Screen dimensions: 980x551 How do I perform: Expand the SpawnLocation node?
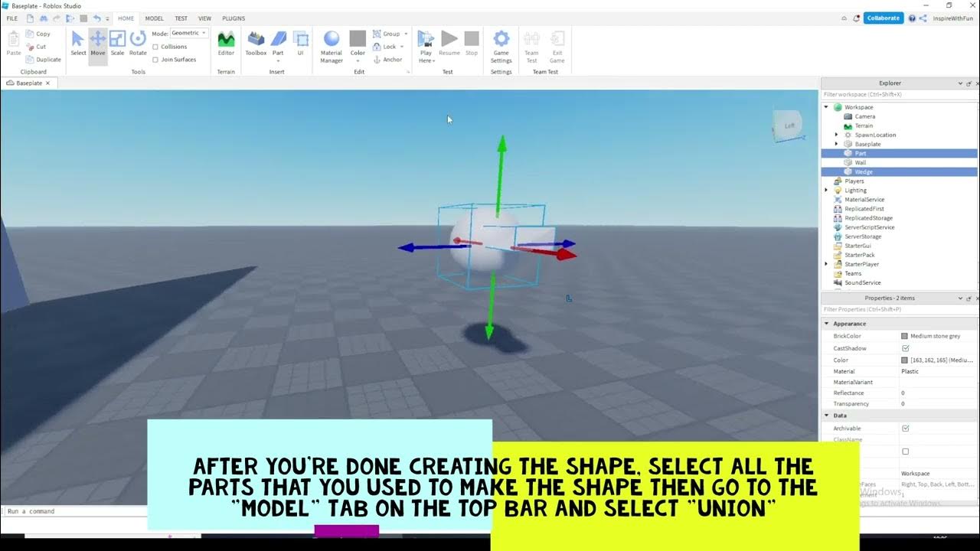(836, 135)
